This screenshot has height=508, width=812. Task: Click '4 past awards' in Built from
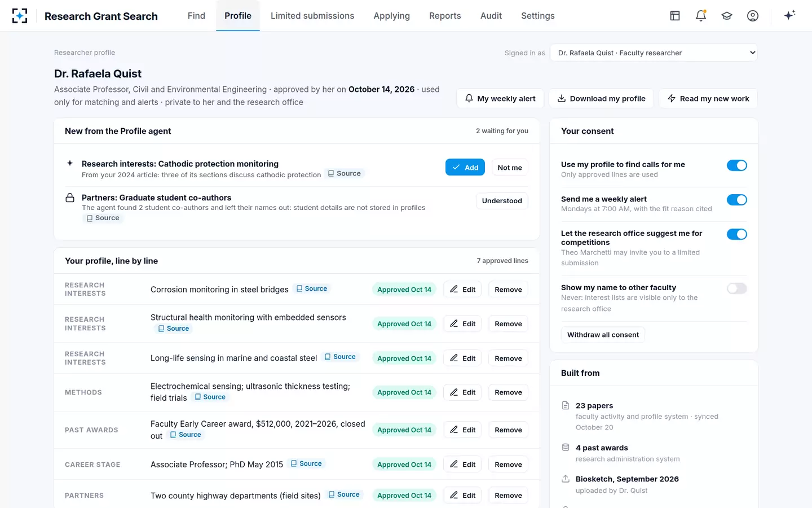(x=602, y=448)
